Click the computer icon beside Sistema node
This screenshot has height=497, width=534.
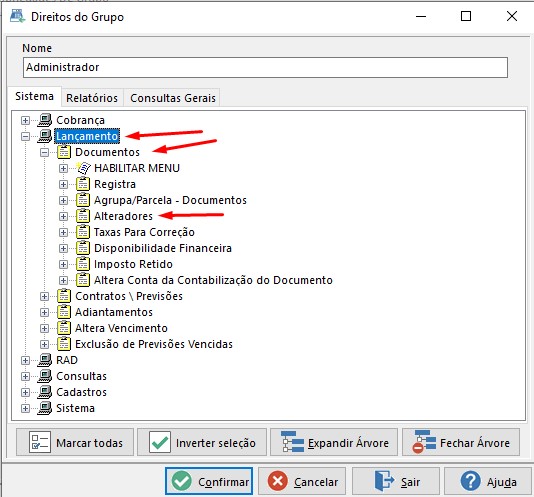pos(45,408)
